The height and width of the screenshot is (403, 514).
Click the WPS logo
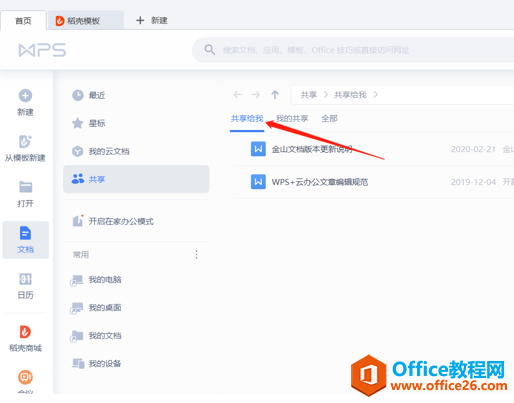[x=42, y=50]
